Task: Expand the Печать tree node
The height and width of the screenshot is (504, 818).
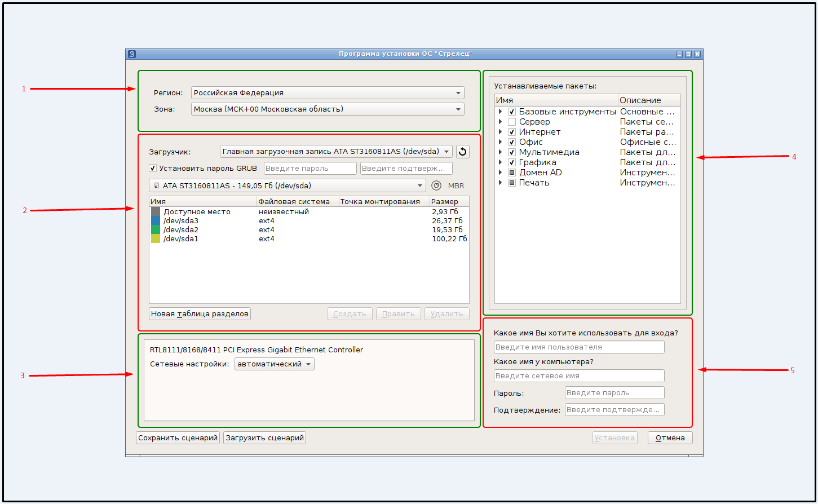Action: point(500,183)
